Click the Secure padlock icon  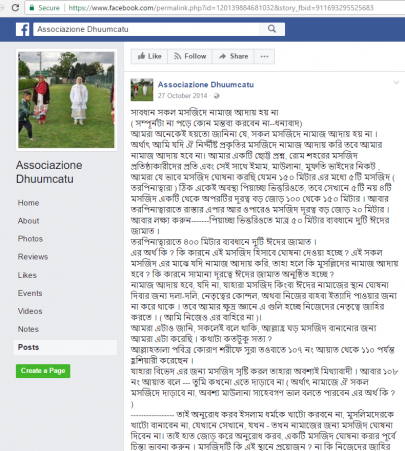pos(32,8)
